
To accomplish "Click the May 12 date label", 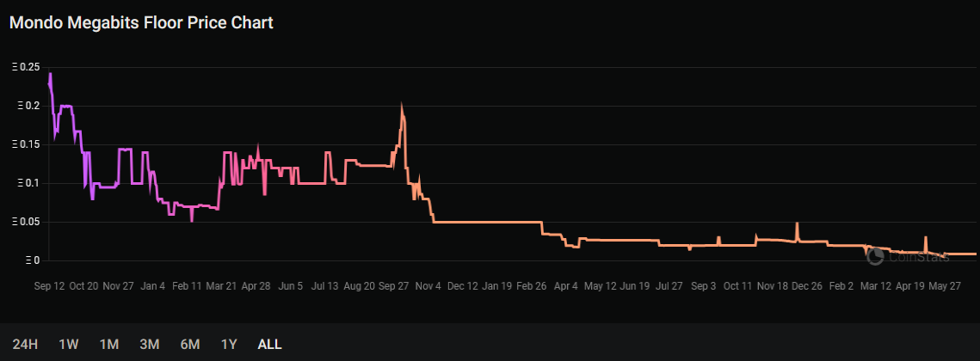I will 601,286.
